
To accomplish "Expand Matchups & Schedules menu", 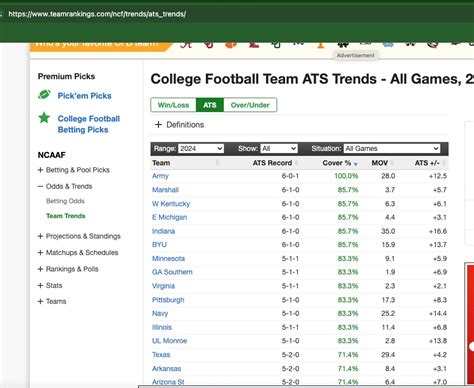I will coord(78,253).
